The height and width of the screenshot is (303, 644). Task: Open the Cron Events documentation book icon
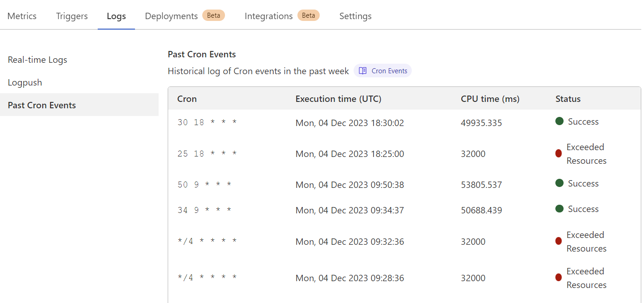[x=363, y=71]
